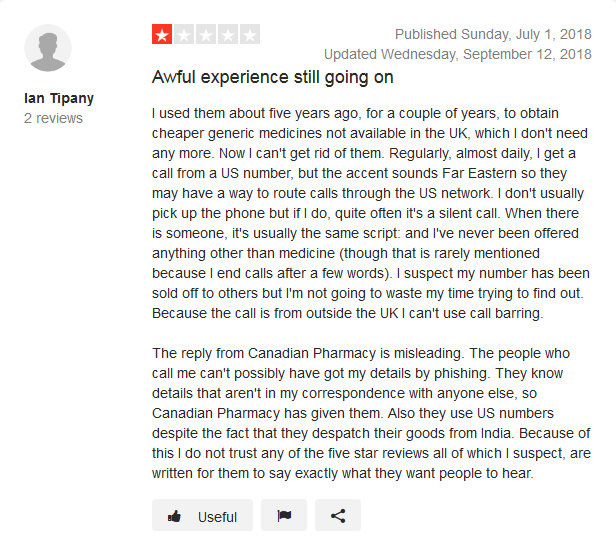
Task: Click the fifth grey rating star
Action: pyautogui.click(x=250, y=34)
